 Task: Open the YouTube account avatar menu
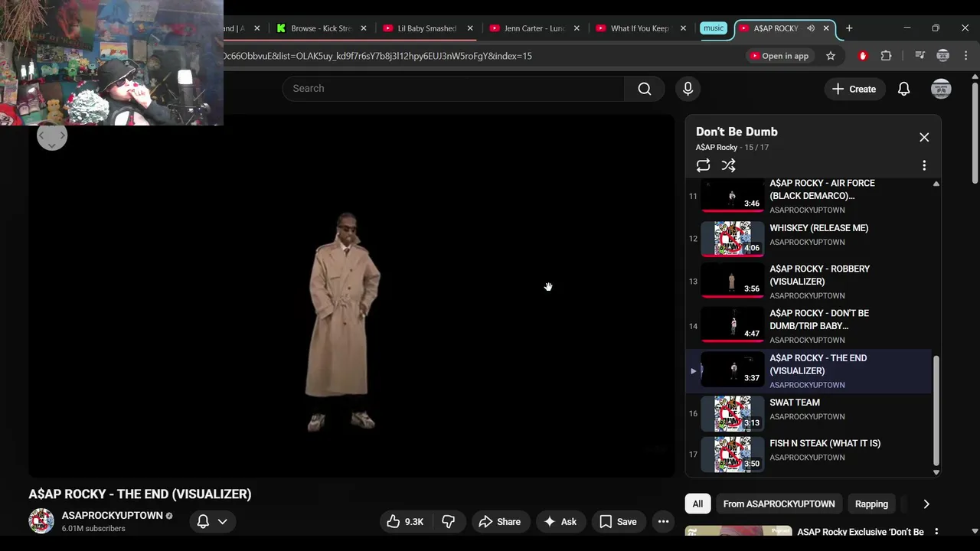point(941,89)
